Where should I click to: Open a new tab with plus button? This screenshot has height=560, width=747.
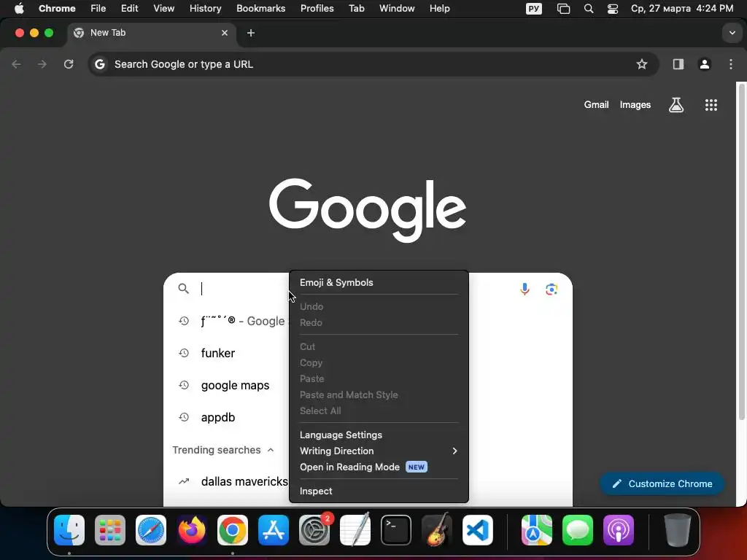click(x=251, y=33)
